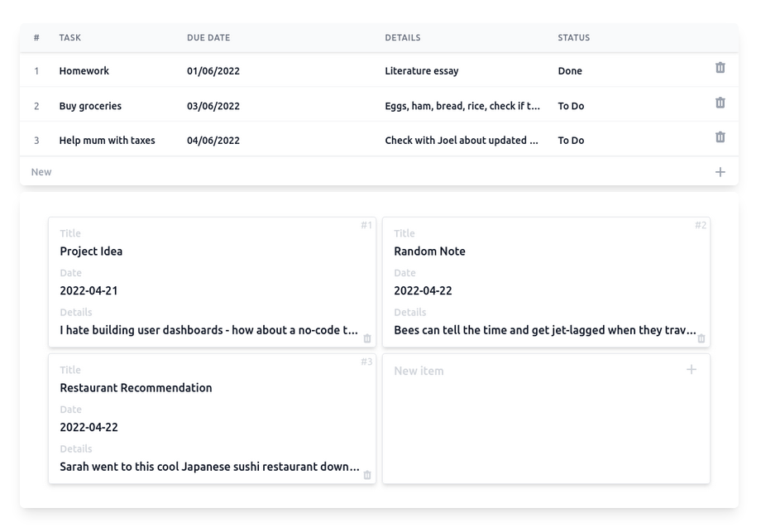This screenshot has width=761, height=532.
Task: Click the Sarah went to this cool text
Action: (209, 467)
